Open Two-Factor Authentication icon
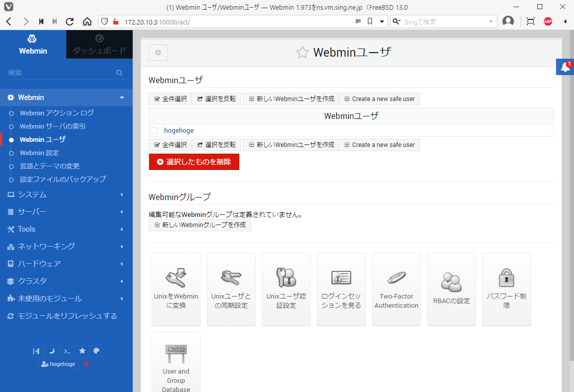 396,289
